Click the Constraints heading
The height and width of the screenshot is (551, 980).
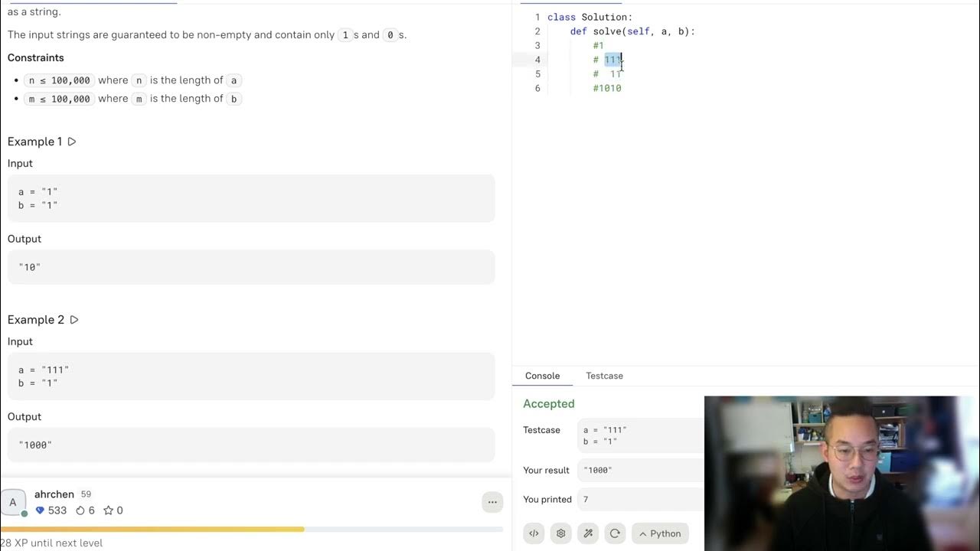click(x=36, y=58)
